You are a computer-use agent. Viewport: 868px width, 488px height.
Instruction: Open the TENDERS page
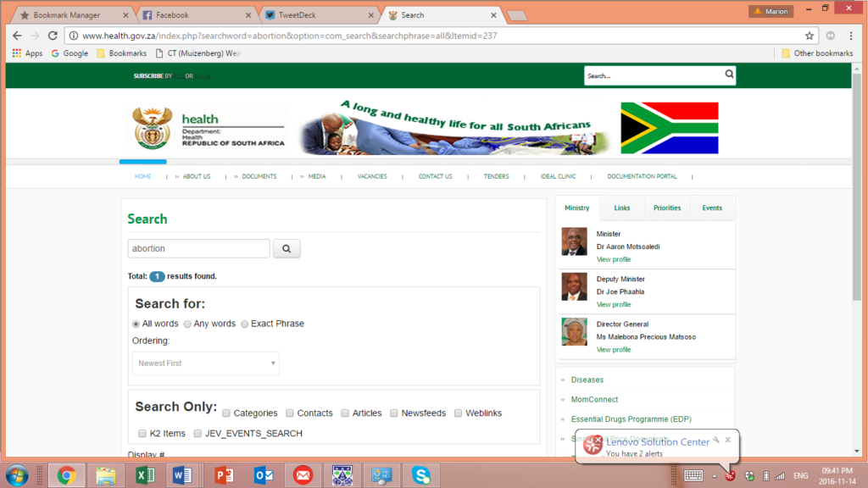coord(496,176)
